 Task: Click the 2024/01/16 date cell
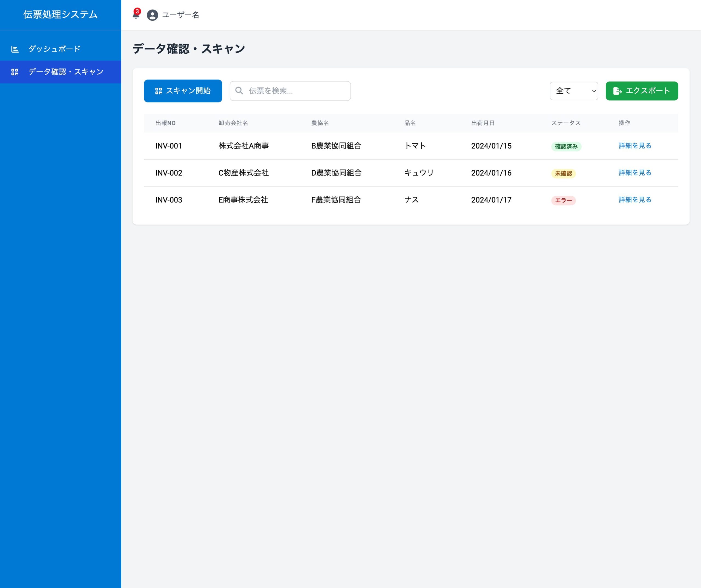491,173
